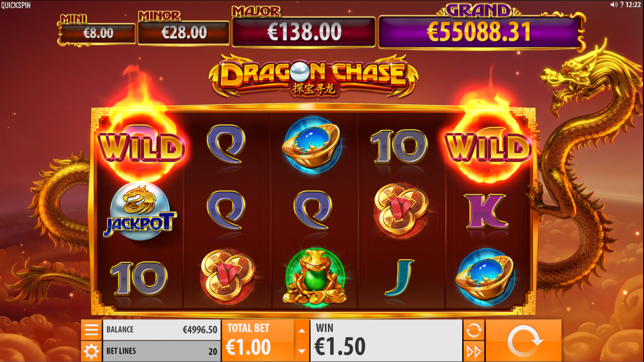
Task: Open the settings gear icon
Action: pyautogui.click(x=91, y=351)
